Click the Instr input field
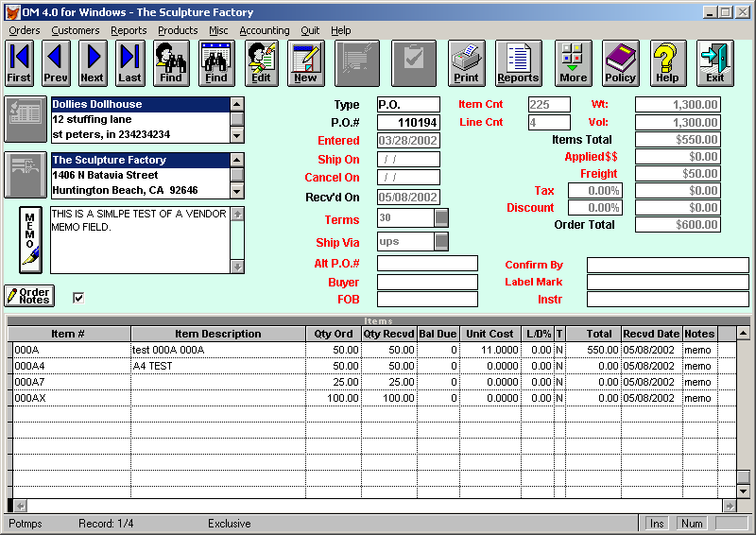This screenshot has height=535, width=756. pyautogui.click(x=668, y=299)
